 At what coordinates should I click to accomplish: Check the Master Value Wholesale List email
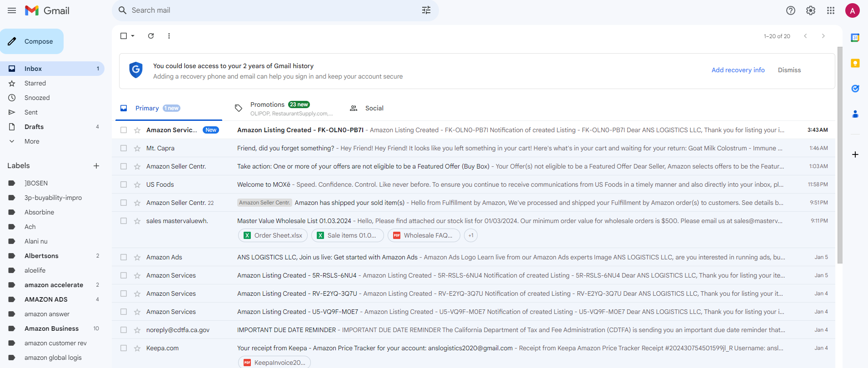click(x=124, y=221)
